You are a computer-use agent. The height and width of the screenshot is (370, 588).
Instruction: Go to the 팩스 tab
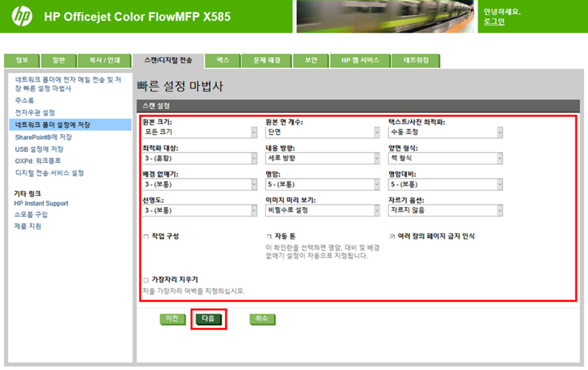coord(223,60)
